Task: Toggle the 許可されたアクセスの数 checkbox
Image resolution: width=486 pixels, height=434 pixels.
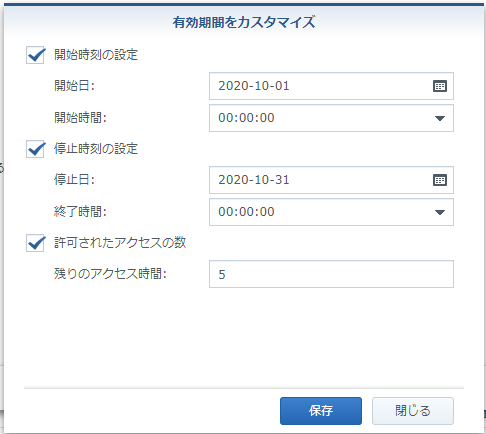Action: coord(35,243)
